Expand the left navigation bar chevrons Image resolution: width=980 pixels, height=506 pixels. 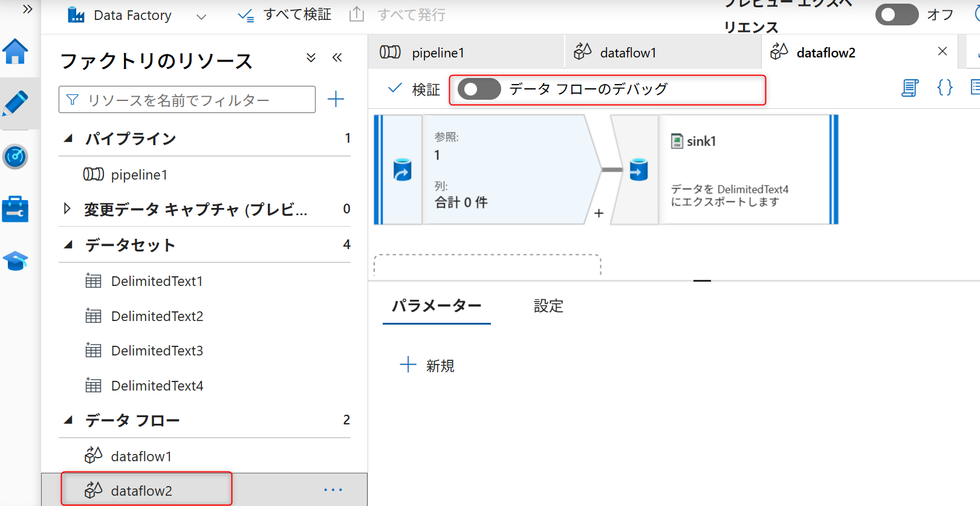pyautogui.click(x=27, y=9)
